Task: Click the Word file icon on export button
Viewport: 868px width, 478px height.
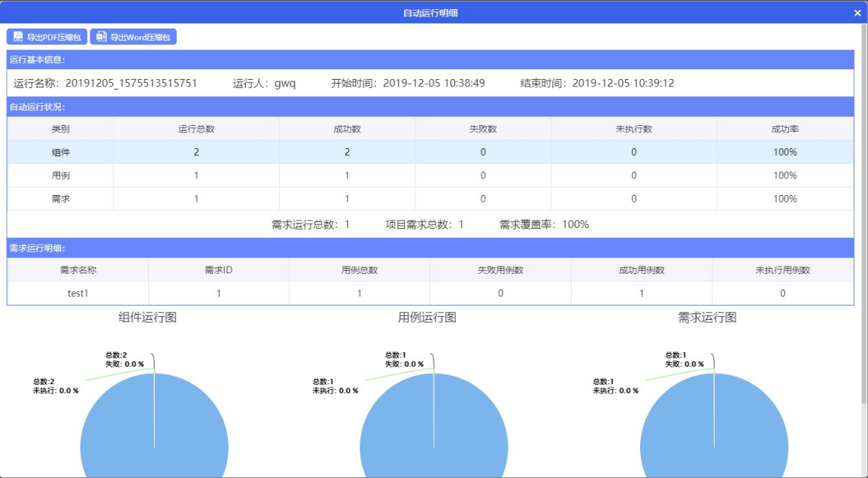Action: [102, 37]
